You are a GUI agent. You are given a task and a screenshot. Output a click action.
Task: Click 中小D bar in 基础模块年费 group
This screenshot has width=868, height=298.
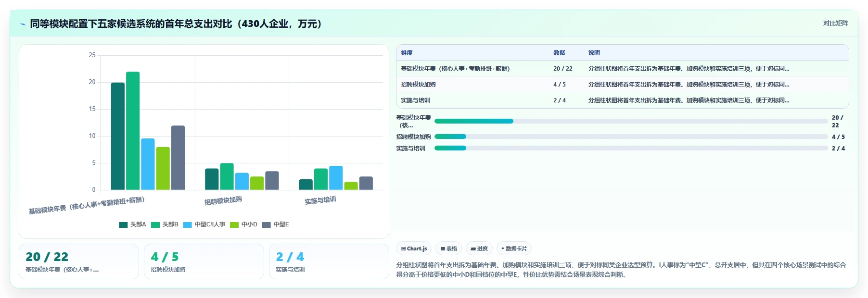[163, 168]
